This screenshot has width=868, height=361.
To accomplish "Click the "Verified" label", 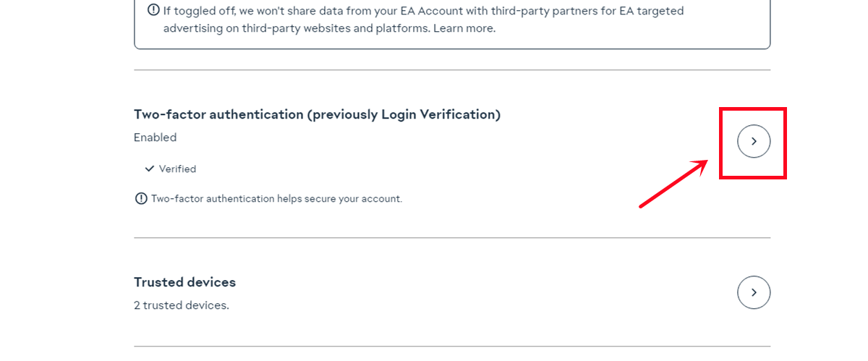I will click(x=177, y=169).
